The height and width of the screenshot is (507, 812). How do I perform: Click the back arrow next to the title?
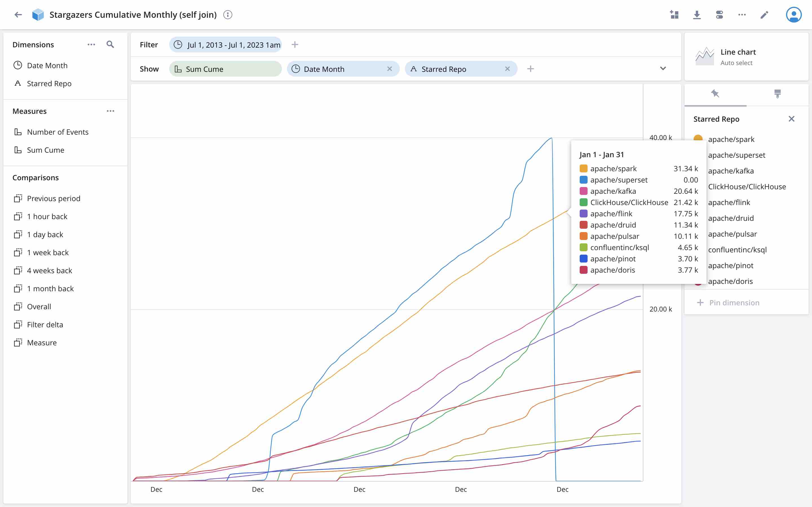18,14
